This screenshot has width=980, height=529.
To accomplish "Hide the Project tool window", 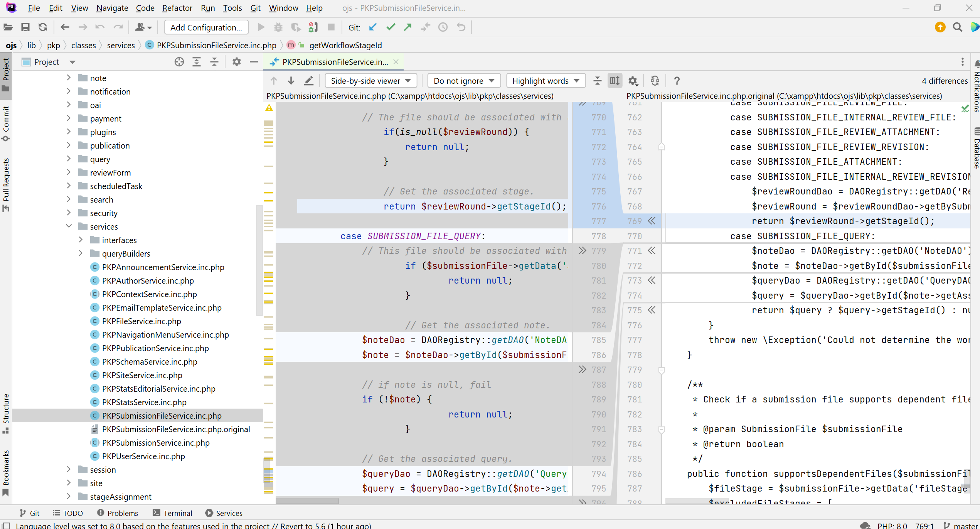I will click(254, 62).
